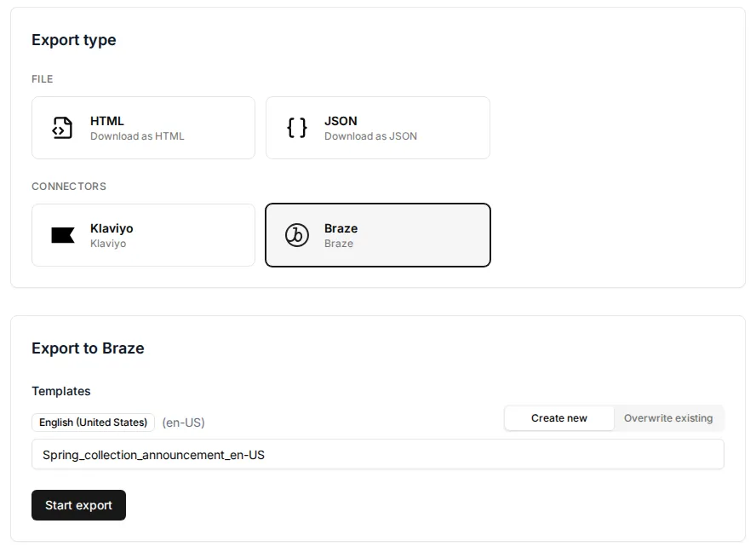The image size is (756, 552).
Task: Pick the Braze connector title
Action: 341,228
